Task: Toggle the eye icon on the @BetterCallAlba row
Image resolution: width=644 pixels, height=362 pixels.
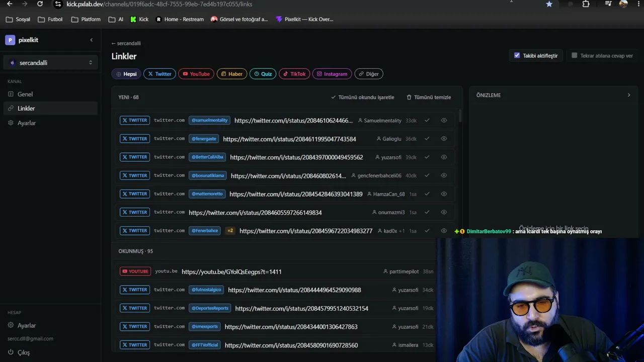Action: click(x=444, y=157)
